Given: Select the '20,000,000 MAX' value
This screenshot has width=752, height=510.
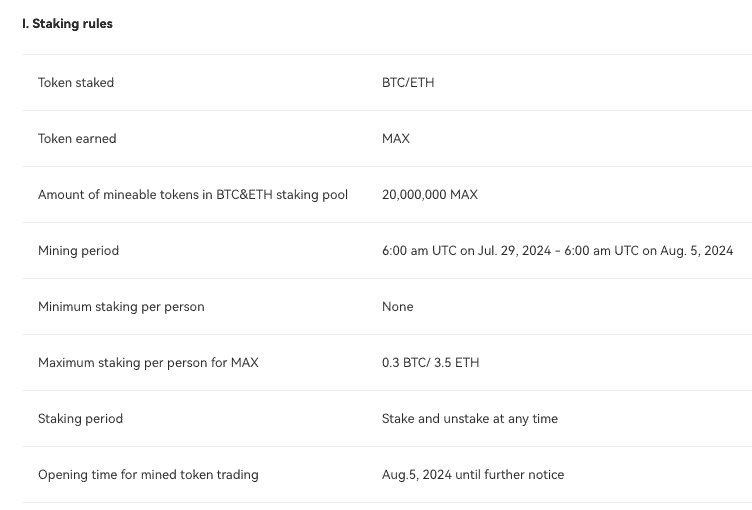Looking at the screenshot, I should [430, 195].
